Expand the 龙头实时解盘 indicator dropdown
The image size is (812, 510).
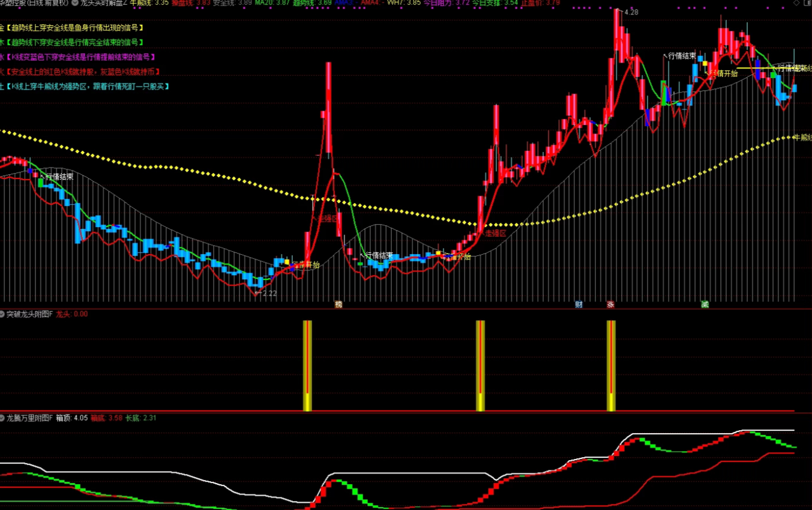[x=74, y=3]
